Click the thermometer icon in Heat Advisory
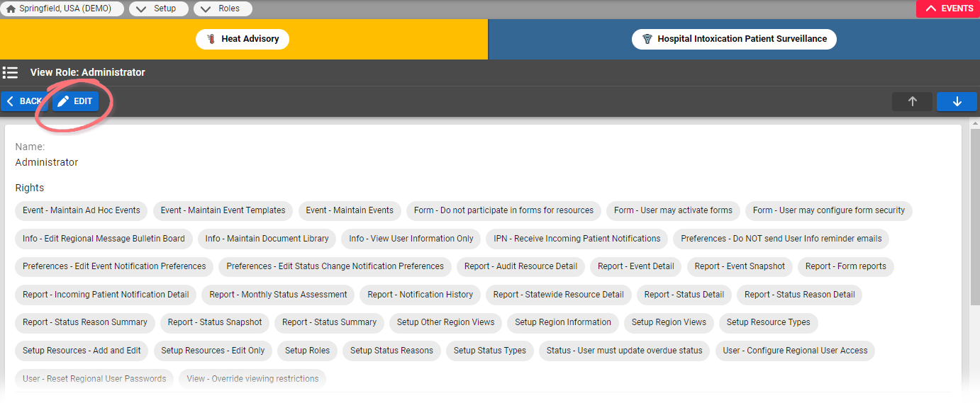The width and height of the screenshot is (980, 403). pos(211,39)
